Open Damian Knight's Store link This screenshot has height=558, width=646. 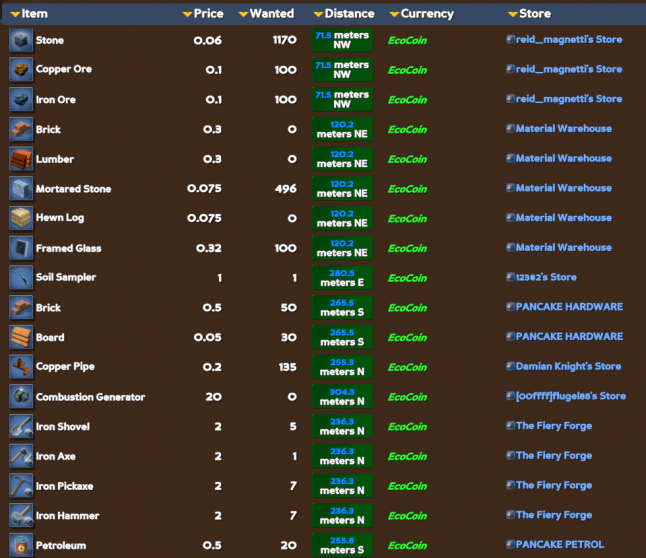567,367
